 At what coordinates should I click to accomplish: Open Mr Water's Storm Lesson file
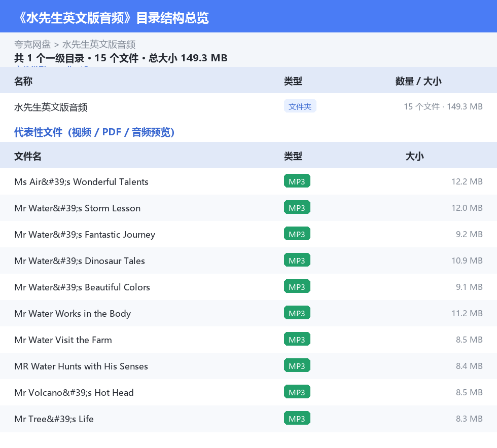pos(77,208)
